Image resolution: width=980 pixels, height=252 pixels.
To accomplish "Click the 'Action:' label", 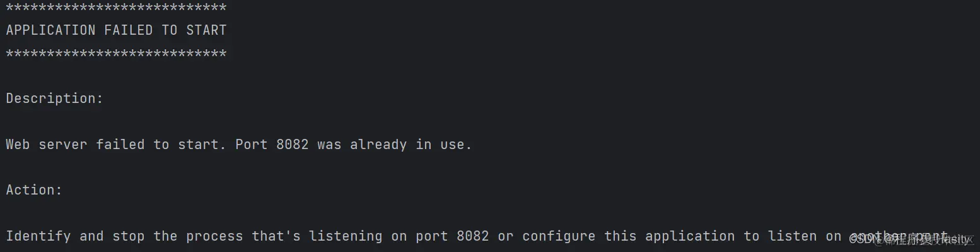I will 34,189.
